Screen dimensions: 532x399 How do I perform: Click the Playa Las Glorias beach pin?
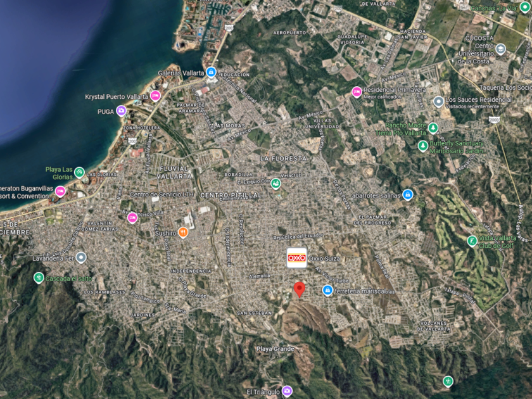tap(79, 172)
